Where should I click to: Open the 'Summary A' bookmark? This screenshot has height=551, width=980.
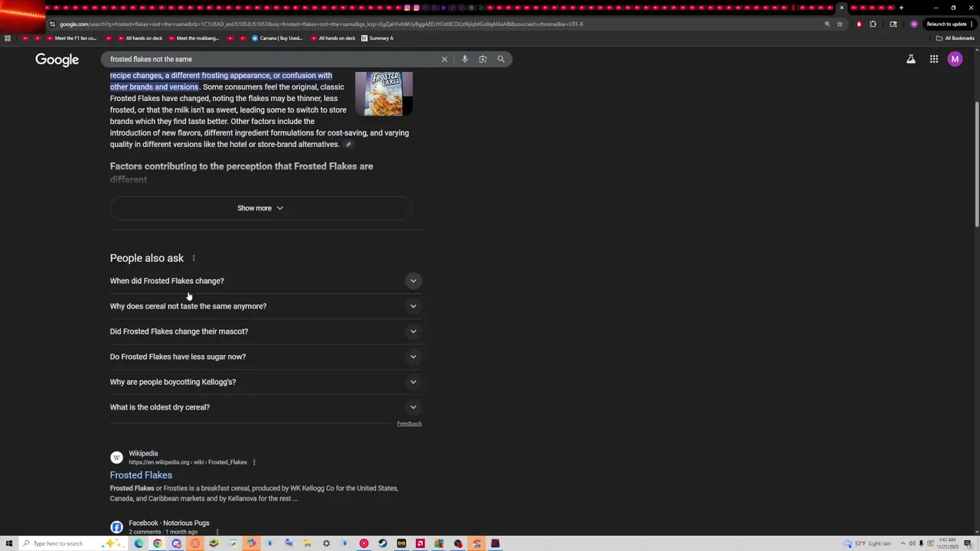377,38
